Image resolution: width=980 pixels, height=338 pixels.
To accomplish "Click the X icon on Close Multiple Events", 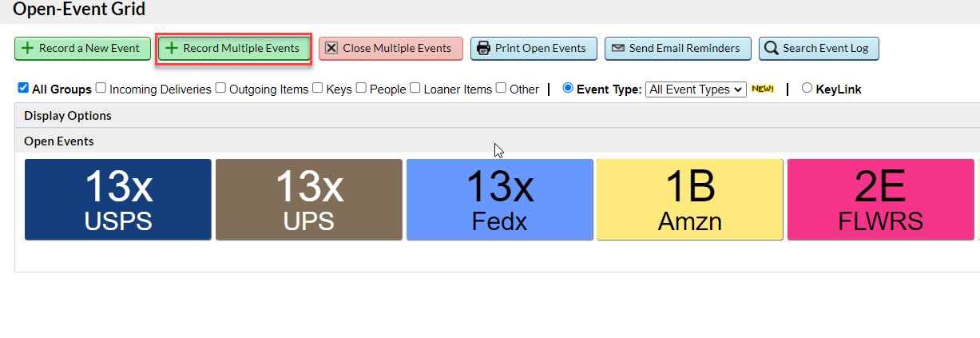I will coord(331,48).
